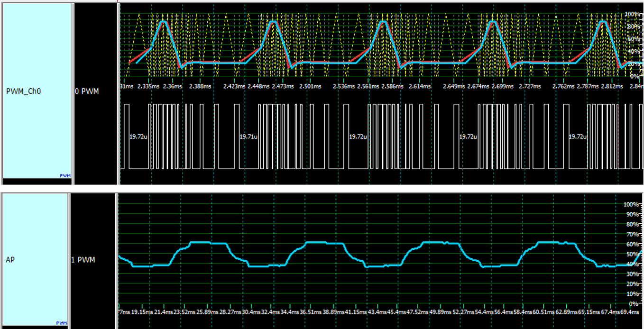The width and height of the screenshot is (644, 329).
Task: Click the 10% duty scale label
Action: [633, 293]
